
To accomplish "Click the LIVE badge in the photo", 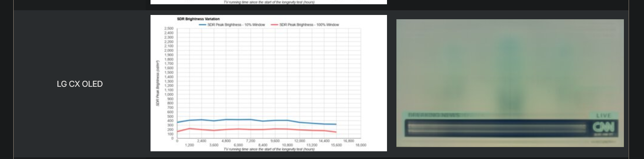I will [x=604, y=115].
